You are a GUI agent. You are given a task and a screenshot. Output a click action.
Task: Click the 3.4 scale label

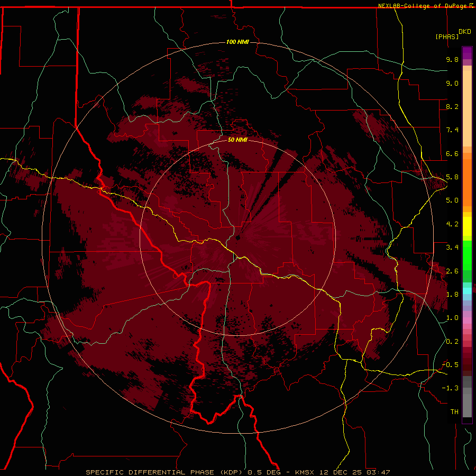452,248
